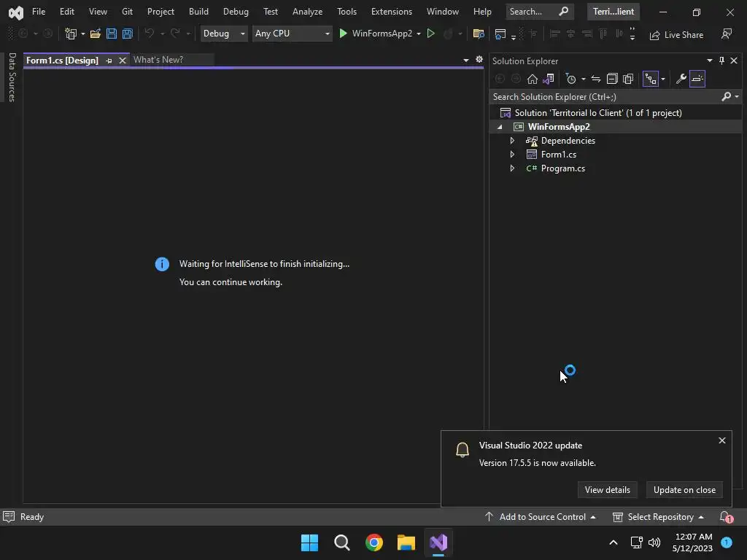Click Collapse All icon in Solution Explorer
747x560 pixels.
pyautogui.click(x=612, y=79)
